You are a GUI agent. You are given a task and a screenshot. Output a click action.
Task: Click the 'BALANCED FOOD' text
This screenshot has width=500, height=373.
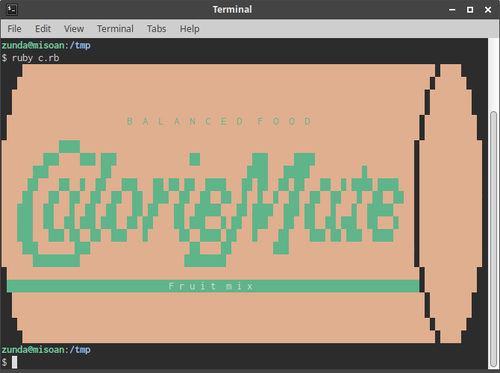(219, 121)
